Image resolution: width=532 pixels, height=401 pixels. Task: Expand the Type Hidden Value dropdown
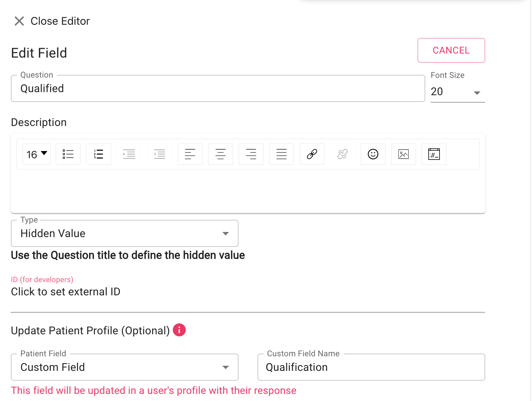tap(125, 233)
